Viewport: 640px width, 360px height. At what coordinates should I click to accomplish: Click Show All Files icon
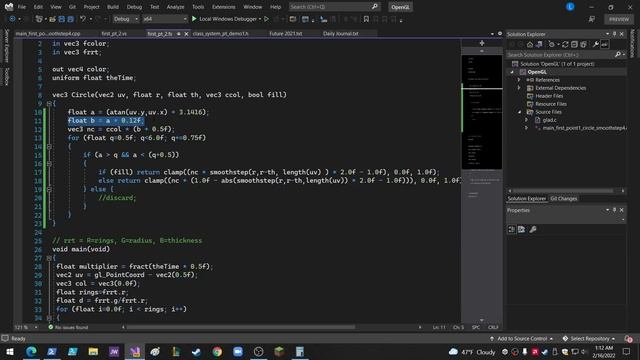click(x=583, y=44)
